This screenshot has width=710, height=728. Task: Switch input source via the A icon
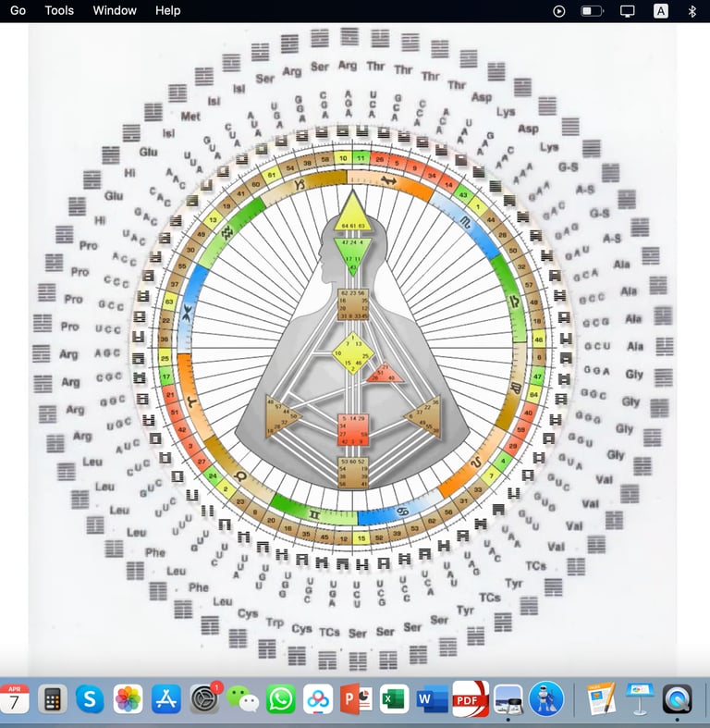661,11
